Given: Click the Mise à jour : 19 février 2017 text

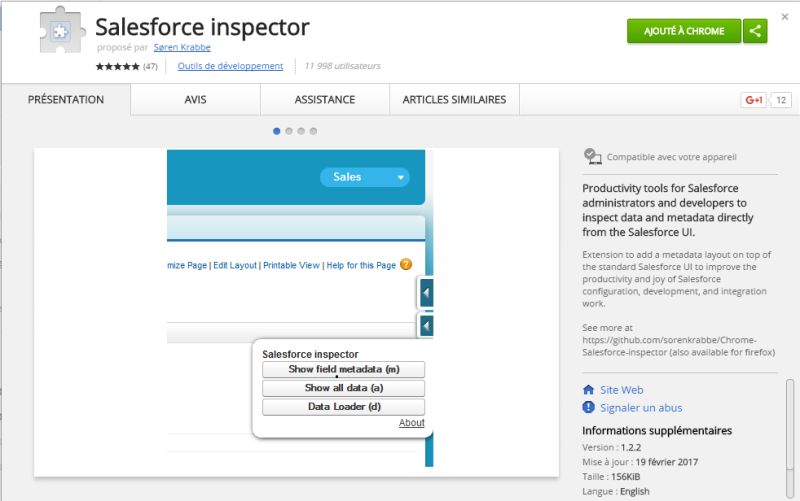Looking at the screenshot, I should click(x=640, y=462).
